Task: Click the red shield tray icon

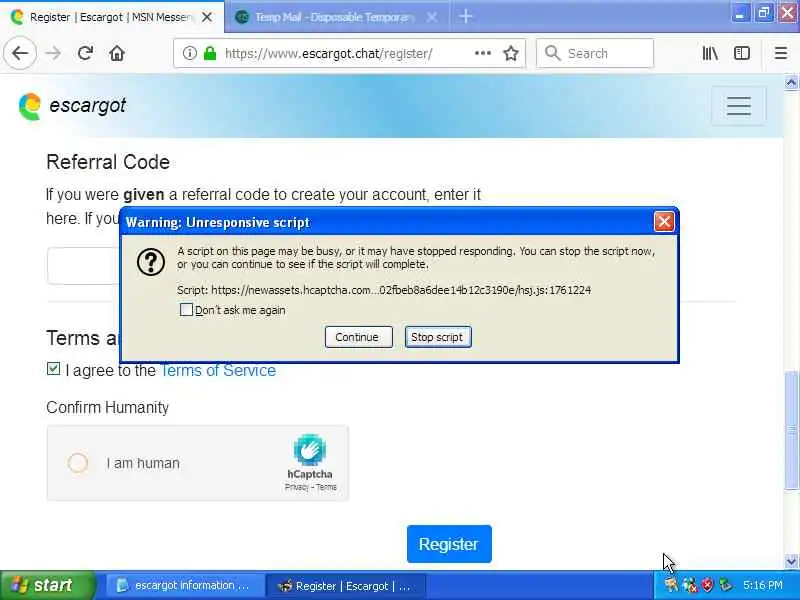Action: [707, 585]
